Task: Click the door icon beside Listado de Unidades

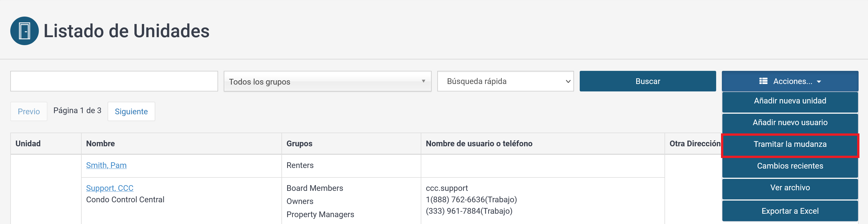Action: pos(24,31)
